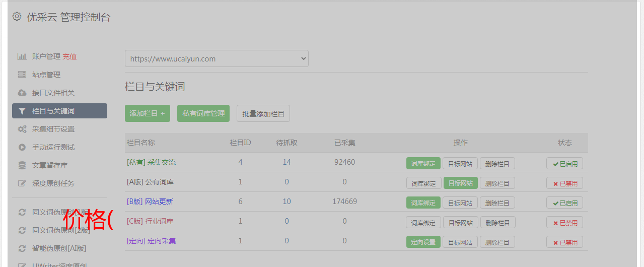644x267 pixels.
Task: Toggle 已禁用 status for 定向采集 row
Action: coord(564,242)
